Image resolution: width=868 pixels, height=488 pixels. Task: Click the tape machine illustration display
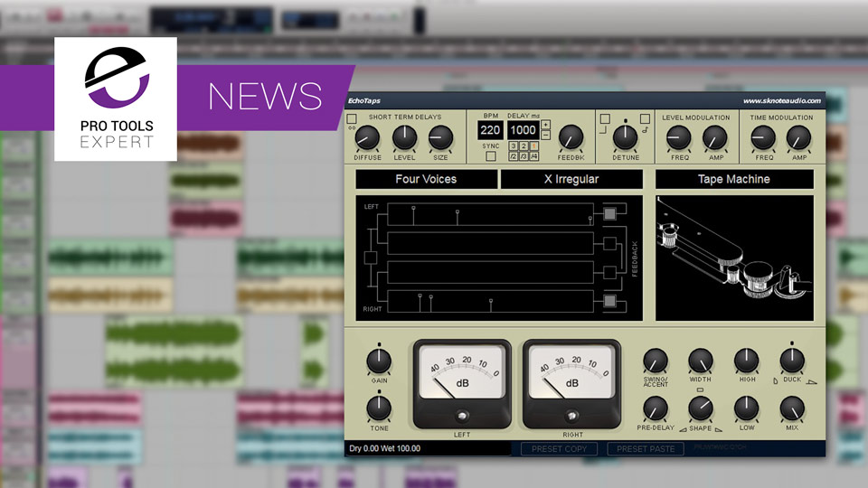tap(734, 258)
